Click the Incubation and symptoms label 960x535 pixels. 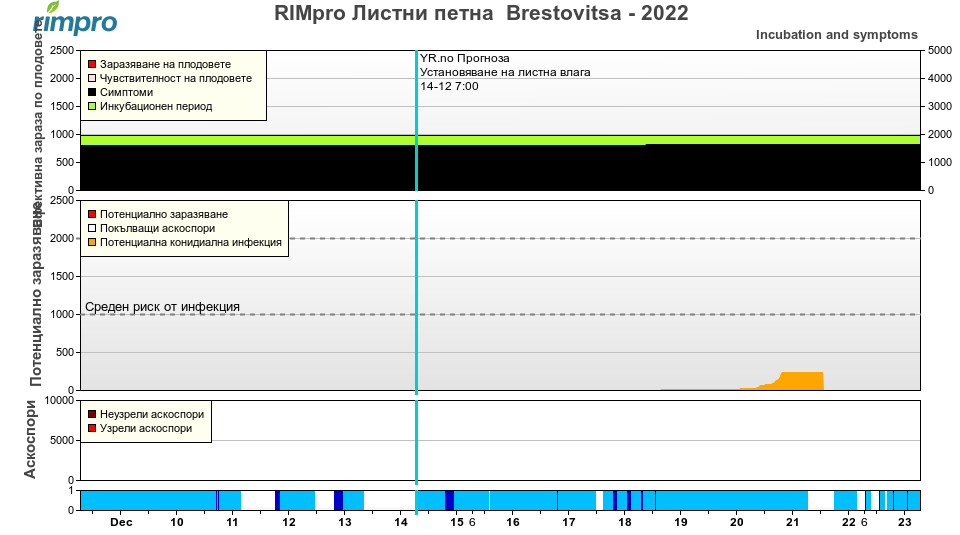tap(836, 35)
